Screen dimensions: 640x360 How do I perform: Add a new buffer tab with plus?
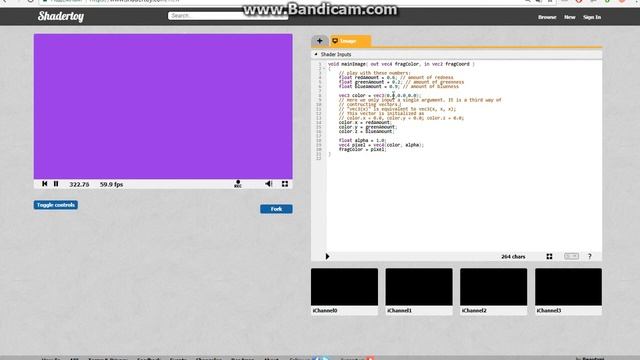pyautogui.click(x=320, y=41)
